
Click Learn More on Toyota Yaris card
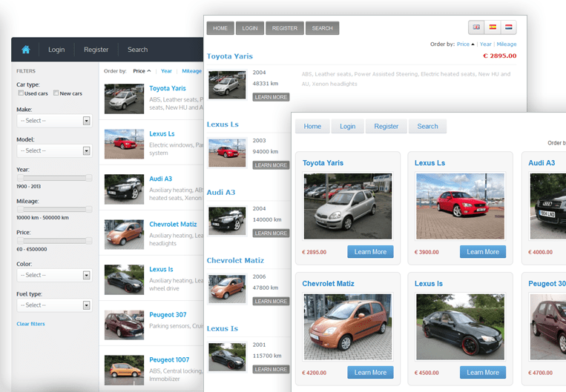(370, 252)
